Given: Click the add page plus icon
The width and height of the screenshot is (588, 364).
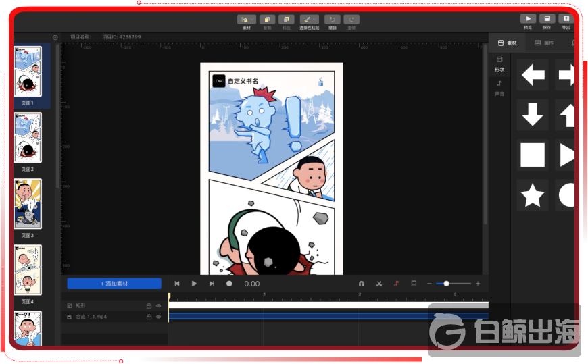Looking at the screenshot, I should coord(55,37).
